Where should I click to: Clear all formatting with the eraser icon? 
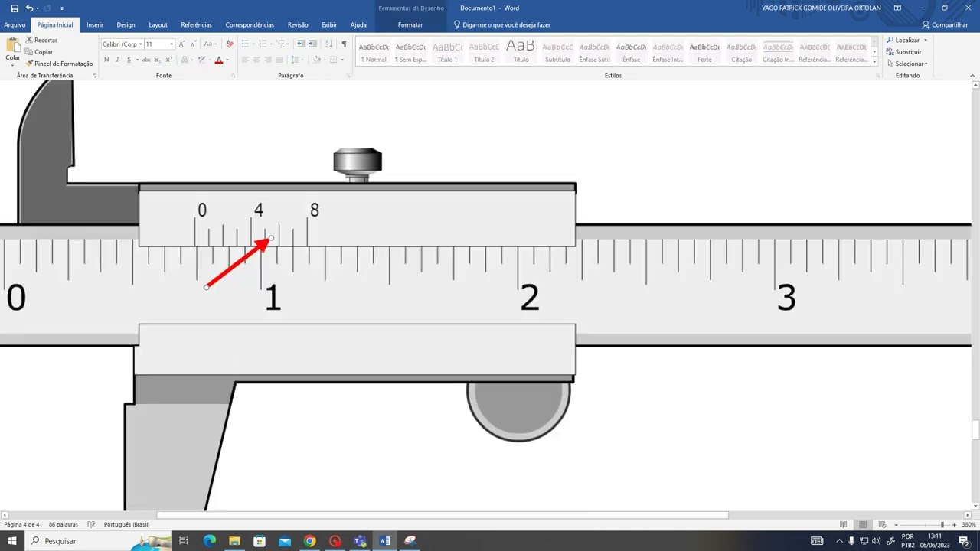[230, 44]
